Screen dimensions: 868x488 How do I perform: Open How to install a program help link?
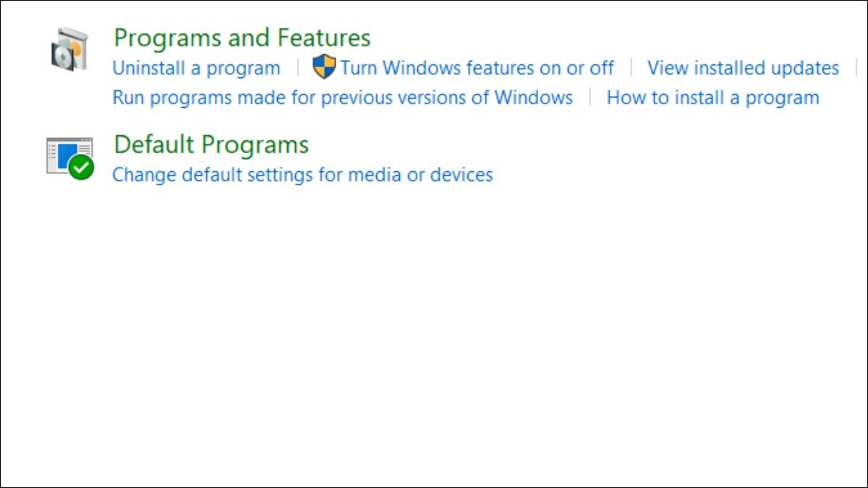712,98
